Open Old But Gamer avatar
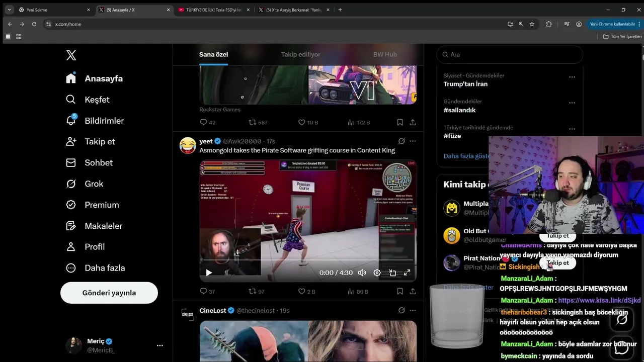The height and width of the screenshot is (362, 644). click(452, 235)
